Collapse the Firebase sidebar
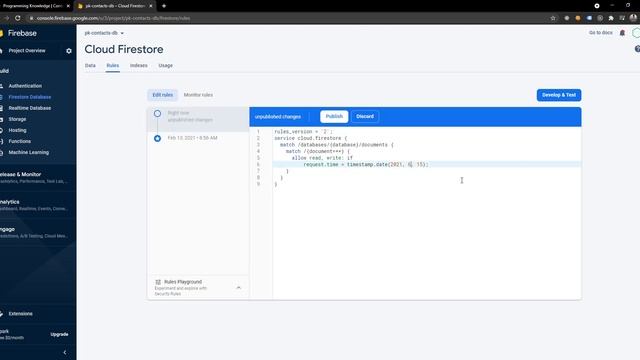Screen dimensions: 640x360 click(x=65, y=352)
